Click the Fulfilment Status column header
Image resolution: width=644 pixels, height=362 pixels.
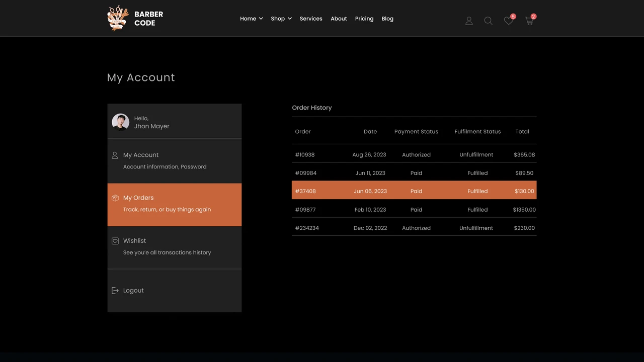(x=477, y=132)
